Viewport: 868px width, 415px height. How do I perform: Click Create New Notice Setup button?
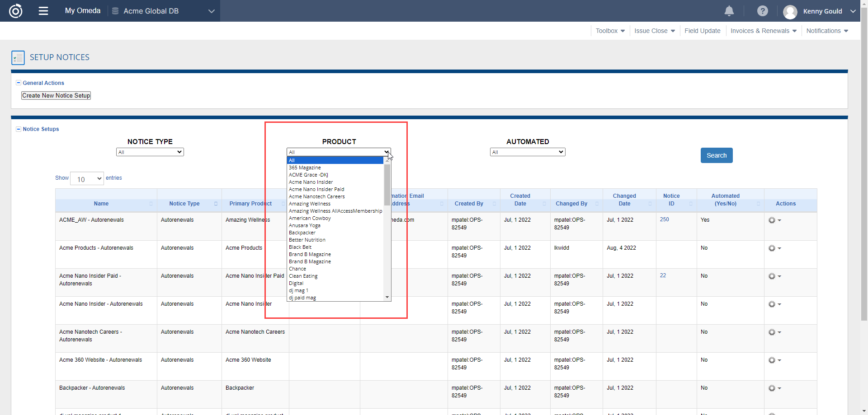[56, 96]
